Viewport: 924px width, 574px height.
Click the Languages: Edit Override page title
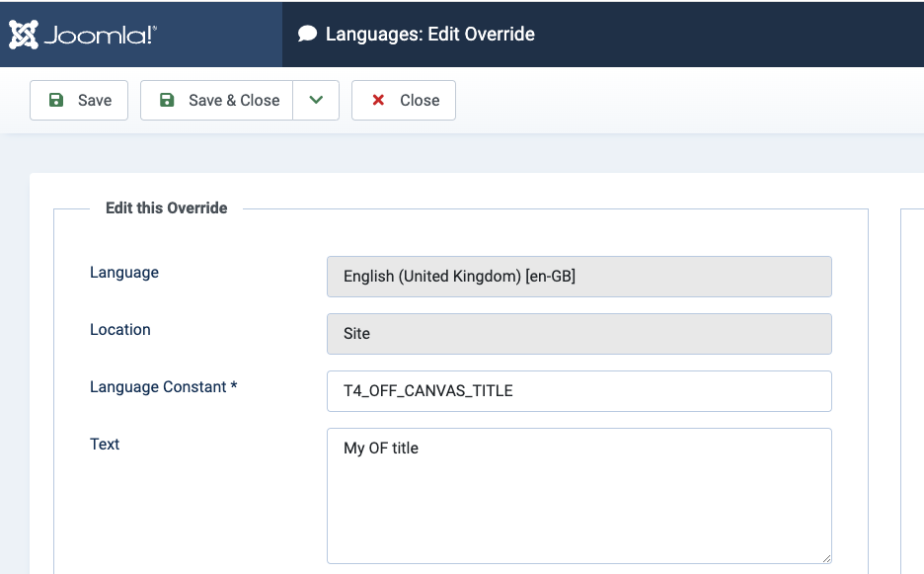430,34
